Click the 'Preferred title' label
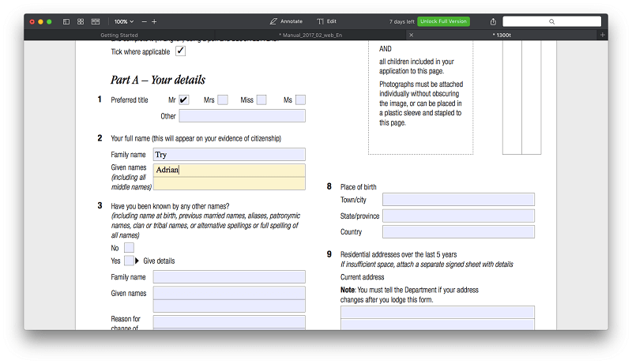The width and height of the screenshot is (632, 364). [x=130, y=99]
